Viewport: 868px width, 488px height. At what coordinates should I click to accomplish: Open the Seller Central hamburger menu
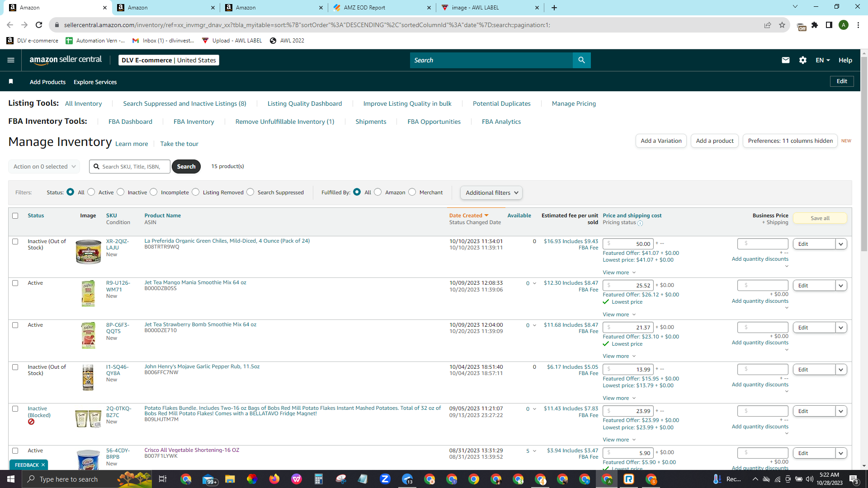[11, 60]
